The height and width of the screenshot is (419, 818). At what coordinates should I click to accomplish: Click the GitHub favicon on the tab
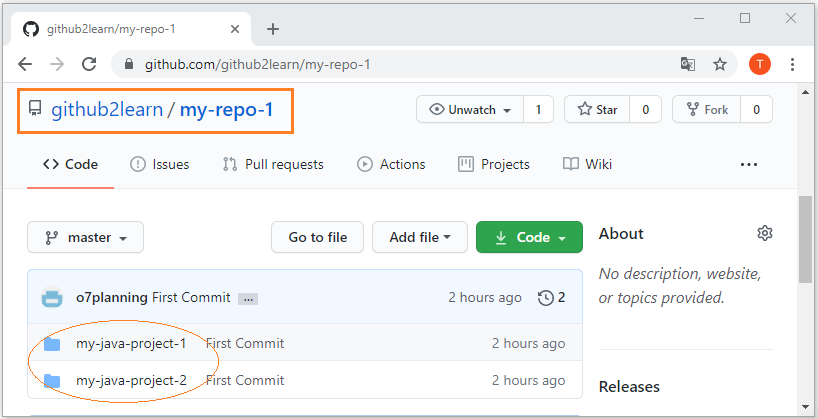[31, 29]
